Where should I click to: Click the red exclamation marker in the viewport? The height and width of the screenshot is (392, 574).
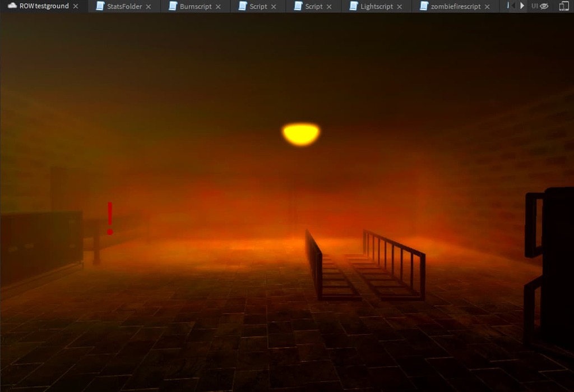(x=109, y=219)
